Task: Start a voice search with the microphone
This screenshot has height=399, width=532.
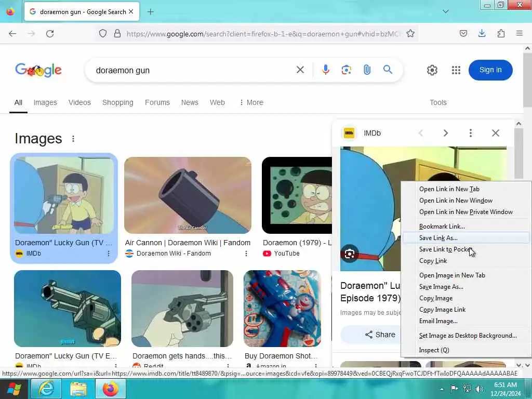Action: (x=325, y=70)
